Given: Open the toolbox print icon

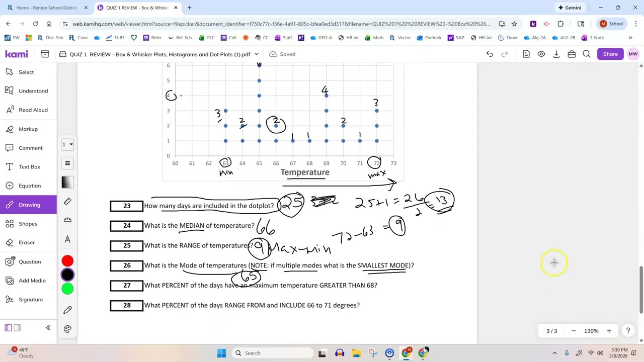Looking at the screenshot, I should 572,54.
